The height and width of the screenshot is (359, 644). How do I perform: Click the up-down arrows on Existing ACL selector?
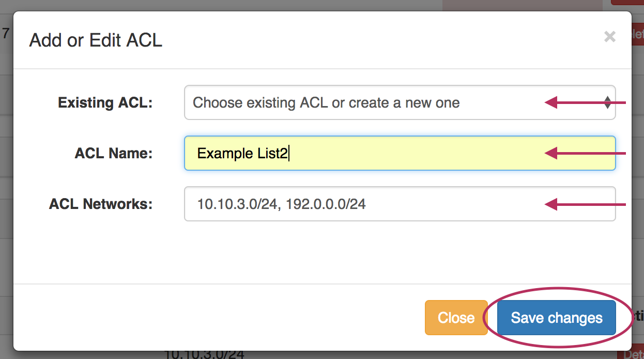pyautogui.click(x=608, y=102)
